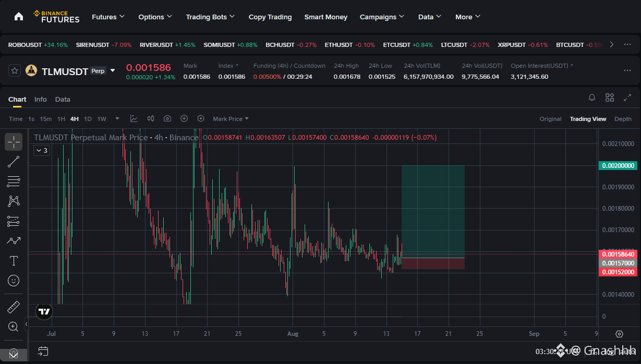This screenshot has height=364, width=641.
Task: Open the Mark Price dropdown
Action: 231,118
